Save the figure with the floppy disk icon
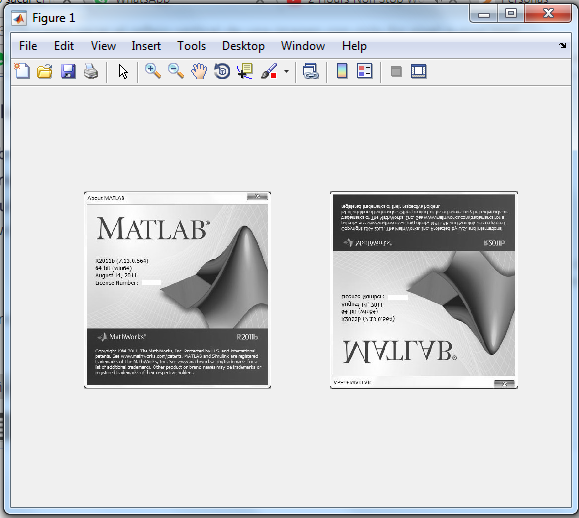 pyautogui.click(x=68, y=71)
